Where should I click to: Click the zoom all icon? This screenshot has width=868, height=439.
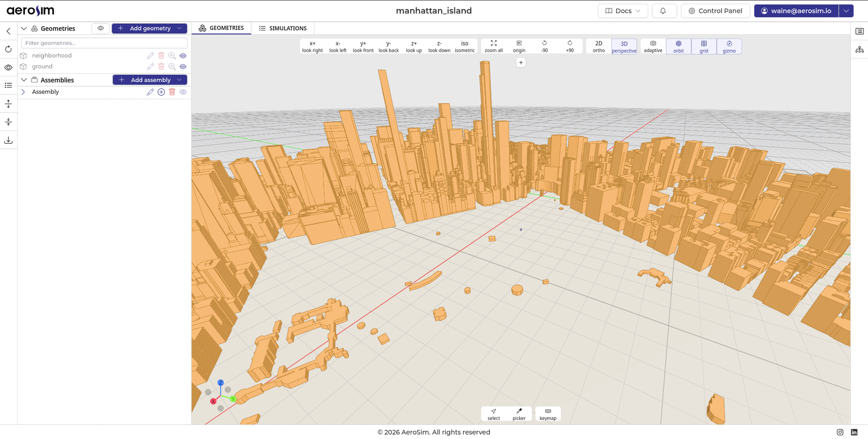point(494,47)
